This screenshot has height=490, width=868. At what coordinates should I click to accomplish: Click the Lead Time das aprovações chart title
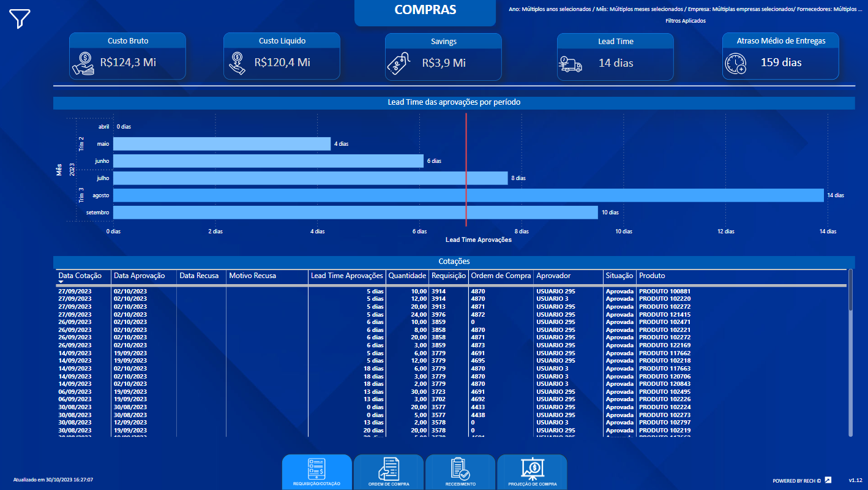tap(454, 102)
